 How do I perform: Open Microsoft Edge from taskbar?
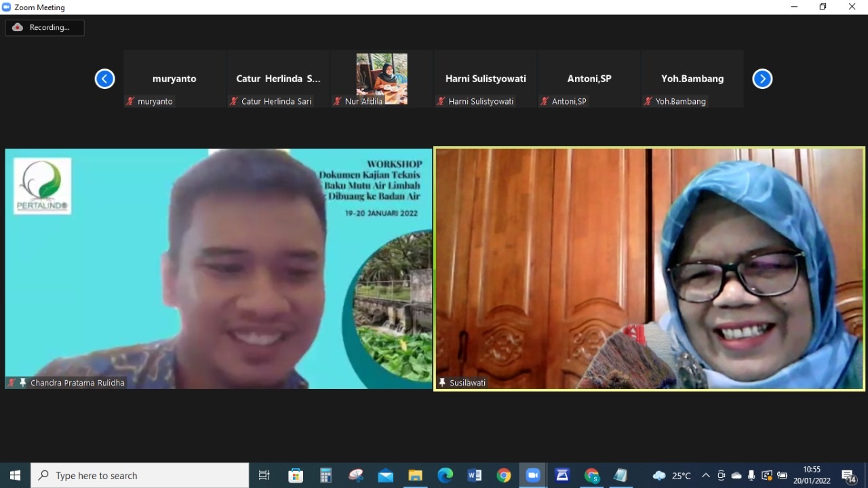click(x=445, y=476)
